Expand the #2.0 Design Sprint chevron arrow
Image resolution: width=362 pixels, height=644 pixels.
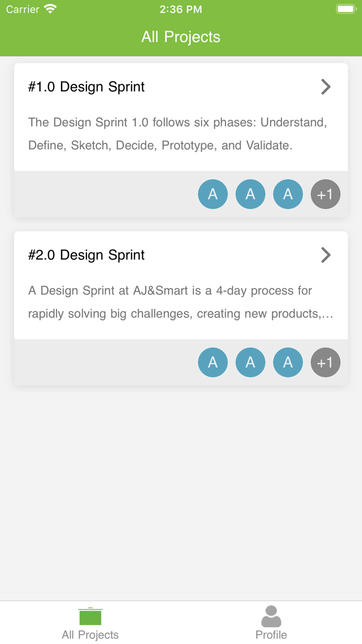point(325,255)
